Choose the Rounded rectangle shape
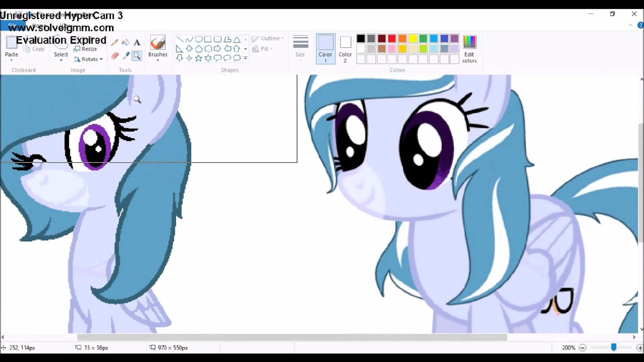 click(218, 40)
